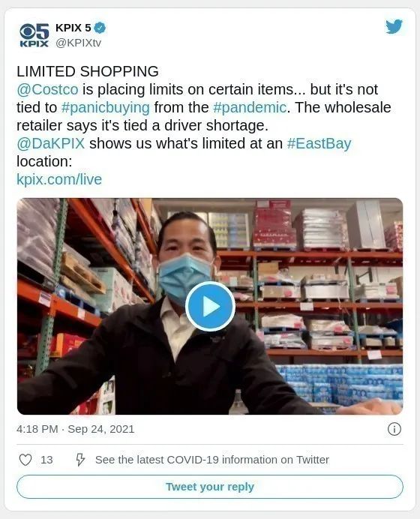Screen dimensions: 420x519
Task: Open the #panicbuying hashtag
Action: pyautogui.click(x=106, y=107)
